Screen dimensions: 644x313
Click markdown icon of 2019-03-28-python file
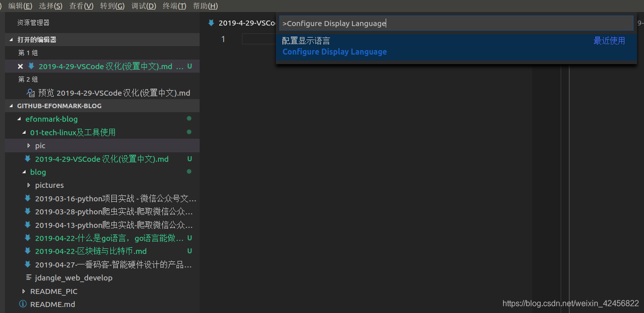[x=28, y=212]
